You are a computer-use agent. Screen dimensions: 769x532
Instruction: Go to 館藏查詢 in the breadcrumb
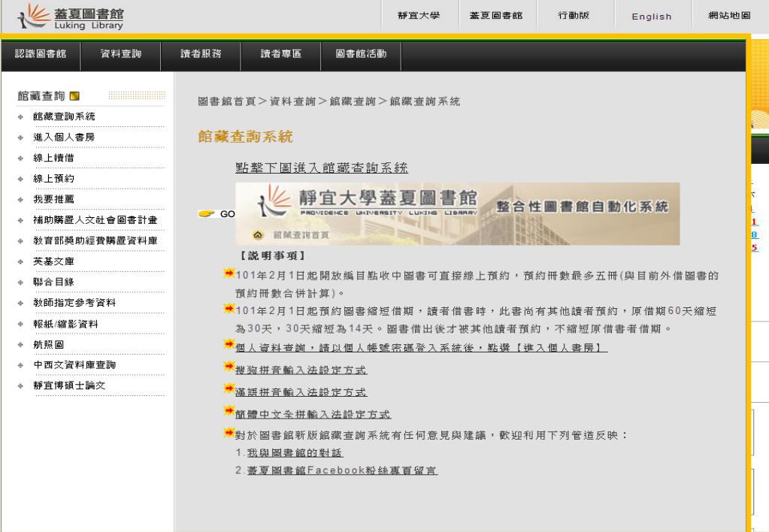click(353, 101)
